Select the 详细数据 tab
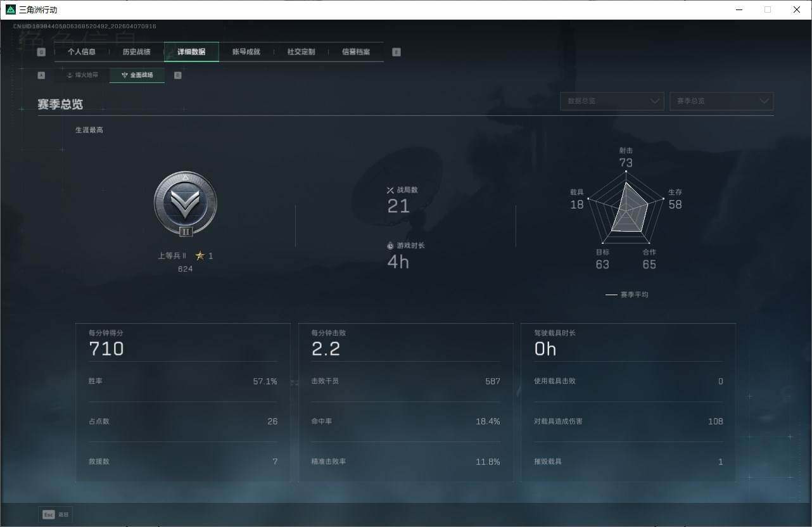The width and height of the screenshot is (812, 527). coord(191,52)
